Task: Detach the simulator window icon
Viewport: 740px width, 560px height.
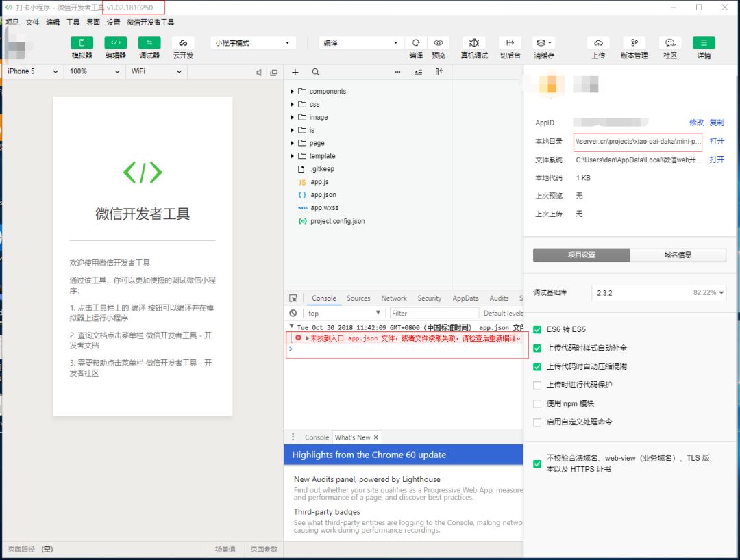Action: [273, 72]
